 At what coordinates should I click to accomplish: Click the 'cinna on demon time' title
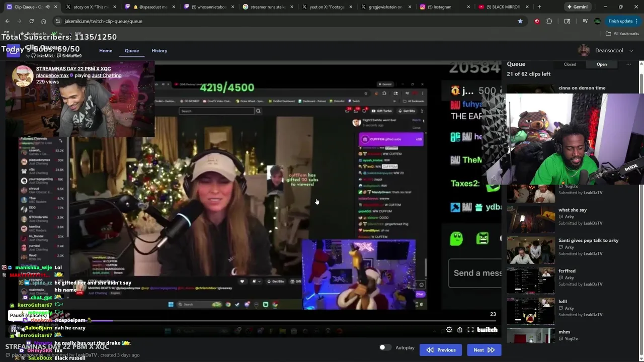582,88
